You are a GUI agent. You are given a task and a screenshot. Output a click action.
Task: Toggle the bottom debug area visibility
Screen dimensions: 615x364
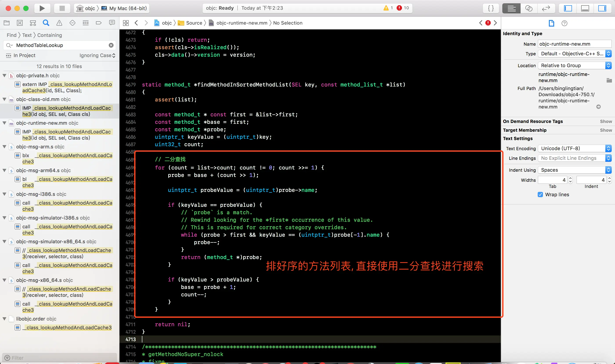pos(585,8)
